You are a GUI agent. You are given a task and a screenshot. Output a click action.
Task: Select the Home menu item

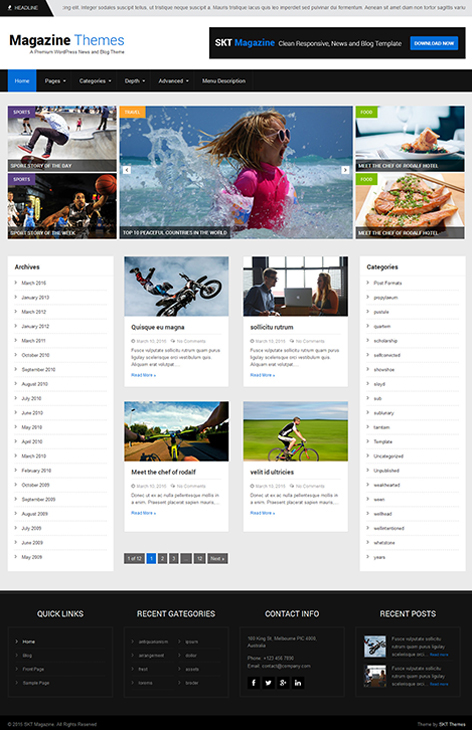(22, 81)
